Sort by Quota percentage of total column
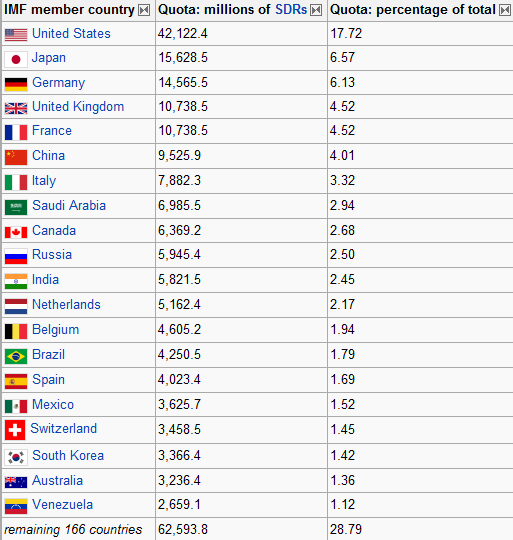This screenshot has width=513, height=540. (x=505, y=10)
